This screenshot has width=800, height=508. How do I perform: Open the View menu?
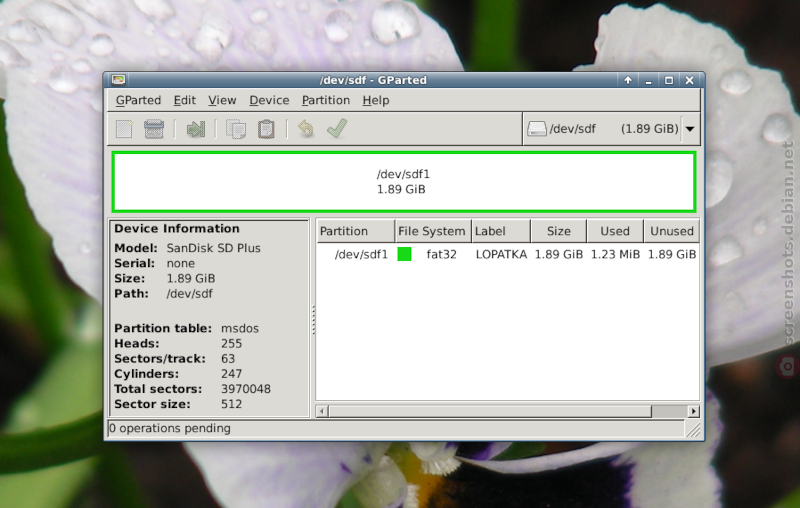coord(222,100)
